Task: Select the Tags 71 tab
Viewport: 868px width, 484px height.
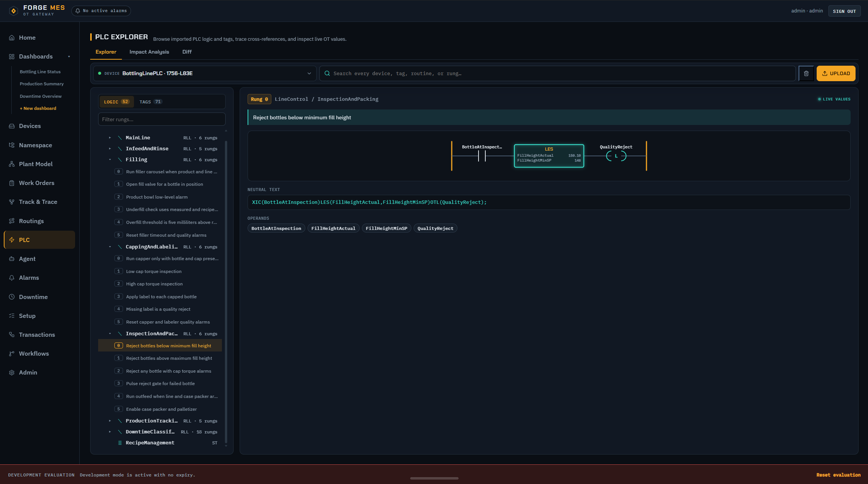Action: tap(151, 102)
